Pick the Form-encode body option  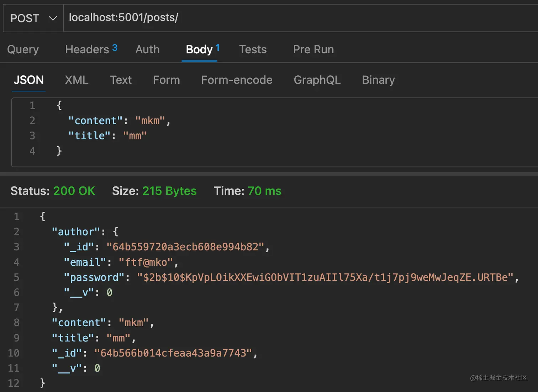coord(237,80)
